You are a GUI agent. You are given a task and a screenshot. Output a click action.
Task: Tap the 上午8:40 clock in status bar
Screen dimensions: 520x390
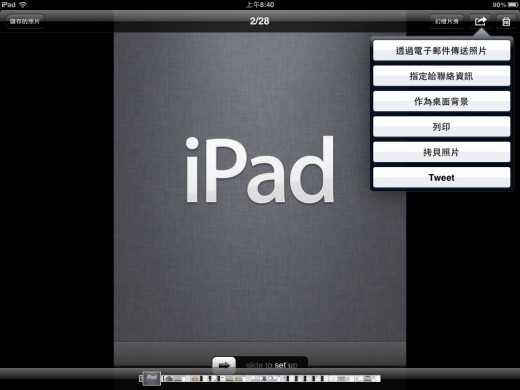(x=260, y=5)
